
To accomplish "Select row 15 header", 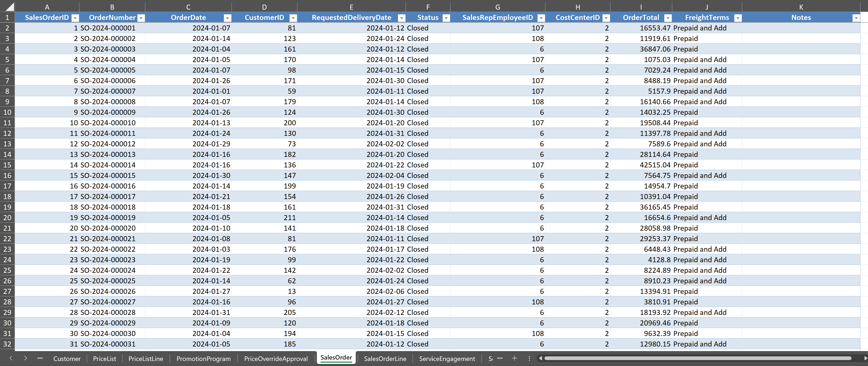I will coord(7,165).
